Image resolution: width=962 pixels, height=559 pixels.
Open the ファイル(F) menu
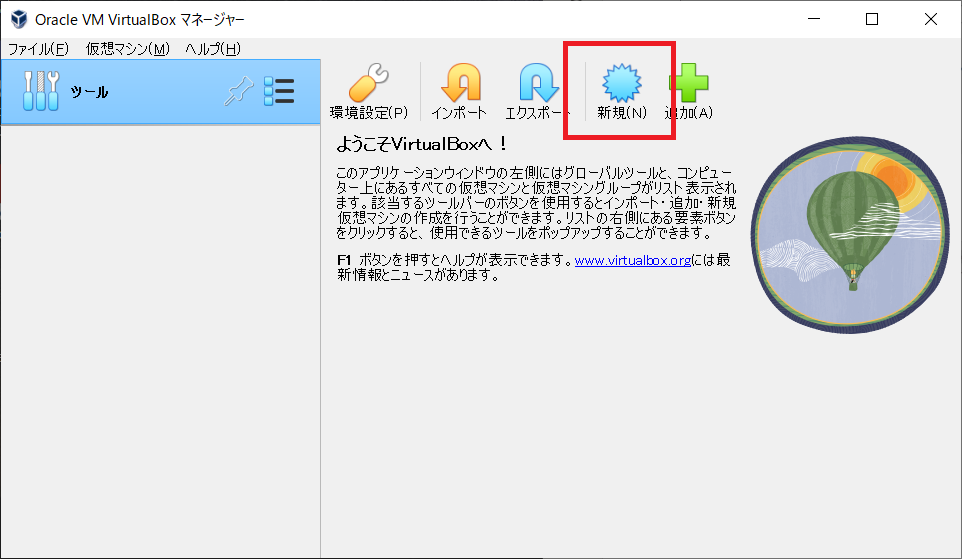(x=38, y=49)
